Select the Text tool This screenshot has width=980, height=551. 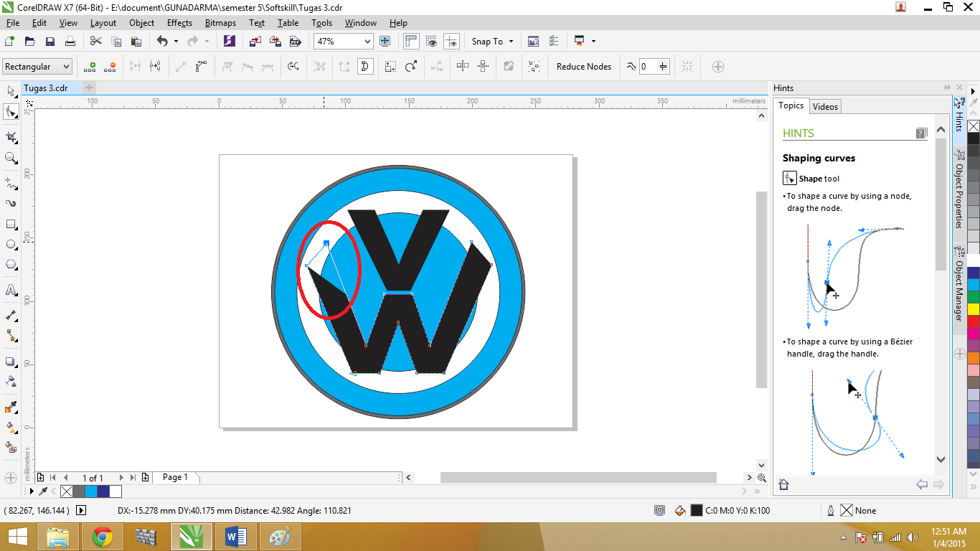[11, 291]
